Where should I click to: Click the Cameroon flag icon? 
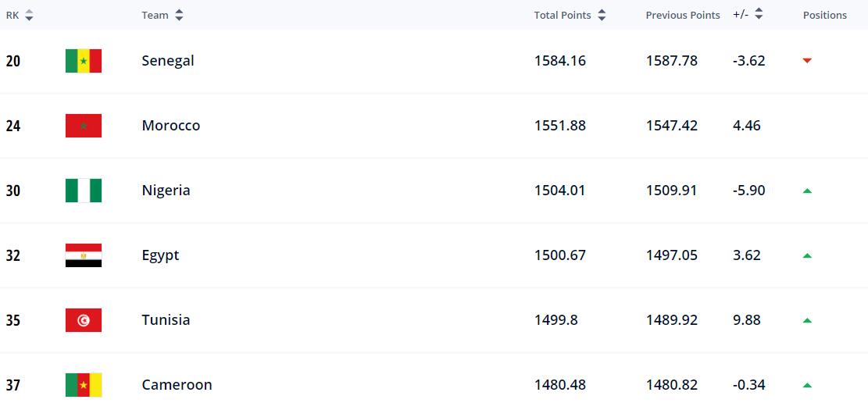coord(84,385)
